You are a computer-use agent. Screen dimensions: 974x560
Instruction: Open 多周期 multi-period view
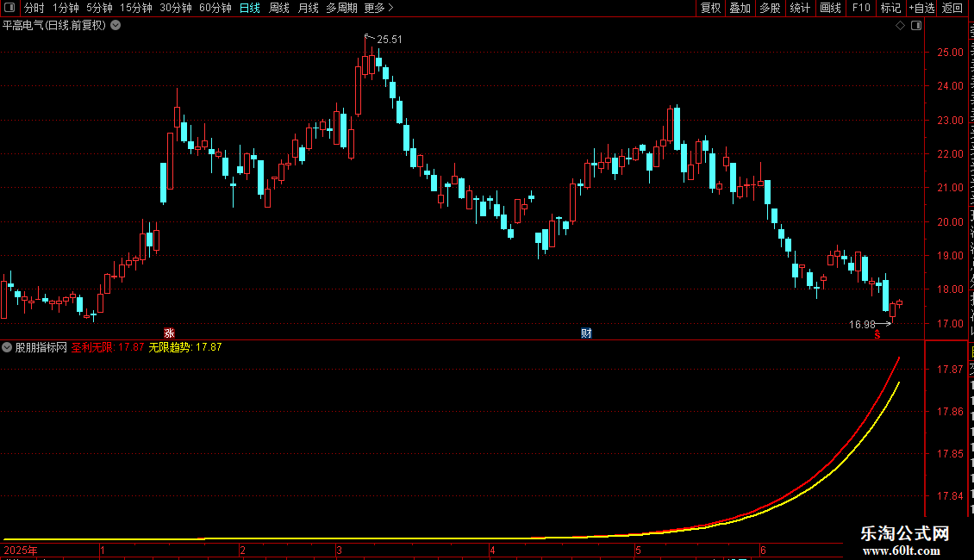point(341,8)
